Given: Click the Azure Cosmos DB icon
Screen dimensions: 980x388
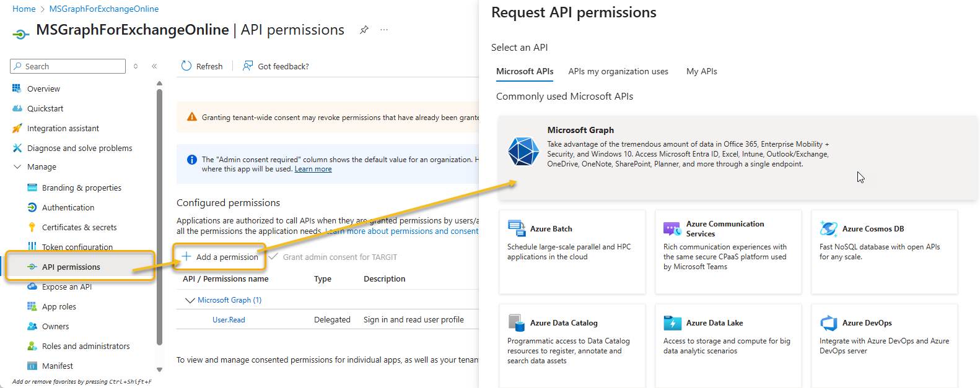Looking at the screenshot, I should point(828,228).
